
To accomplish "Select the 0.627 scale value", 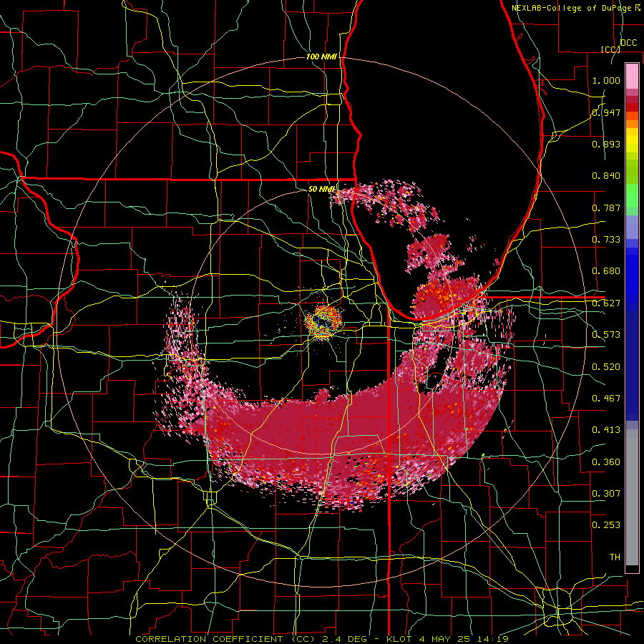I will point(606,303).
